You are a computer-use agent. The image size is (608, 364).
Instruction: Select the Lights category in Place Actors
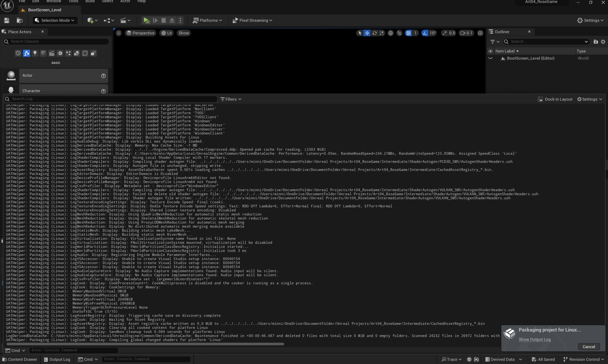[35, 53]
